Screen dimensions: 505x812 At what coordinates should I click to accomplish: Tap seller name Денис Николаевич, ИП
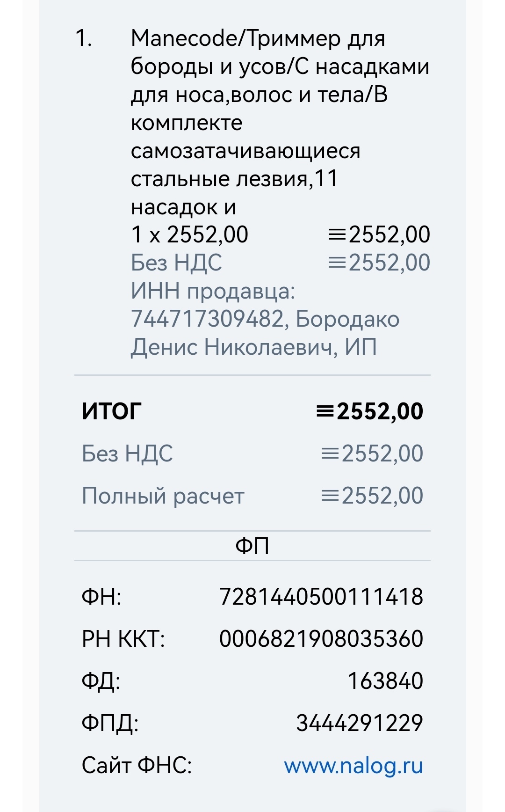(253, 347)
